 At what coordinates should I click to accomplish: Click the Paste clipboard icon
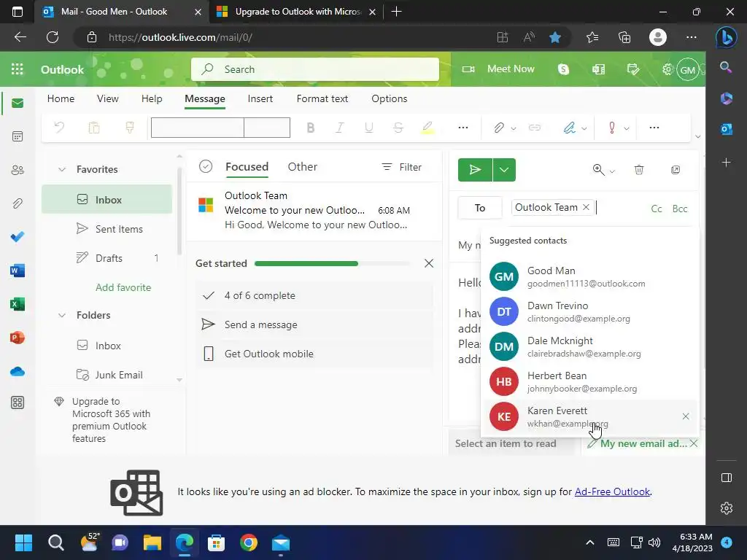tap(94, 127)
